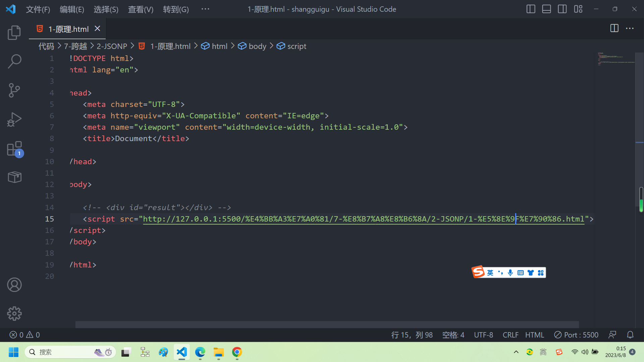Open Sogou toolbox grid icon
The height and width of the screenshot is (362, 644).
click(x=541, y=273)
